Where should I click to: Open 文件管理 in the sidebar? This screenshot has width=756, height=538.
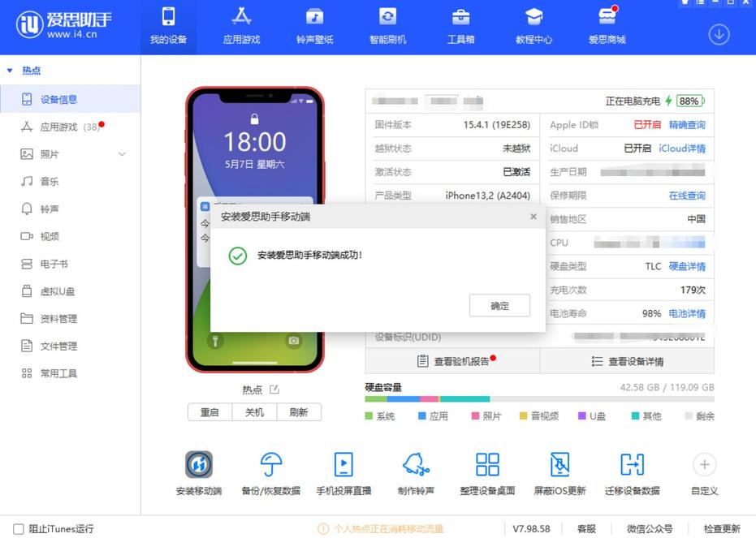(x=71, y=346)
